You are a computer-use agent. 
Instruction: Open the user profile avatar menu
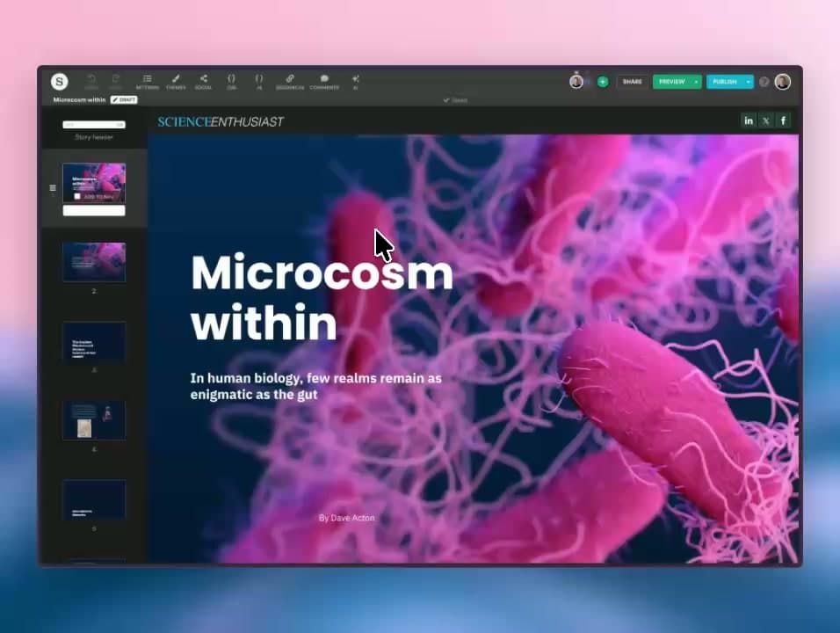click(x=783, y=82)
